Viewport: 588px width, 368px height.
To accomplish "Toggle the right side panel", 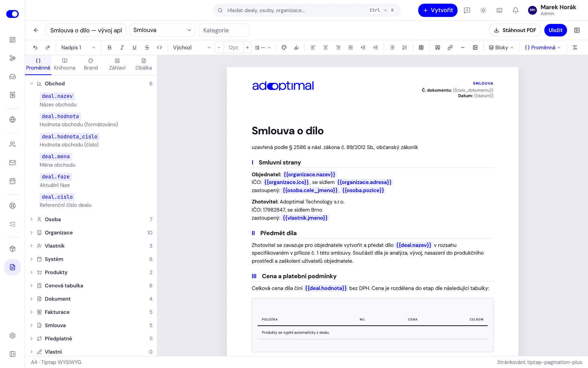I will [577, 30].
